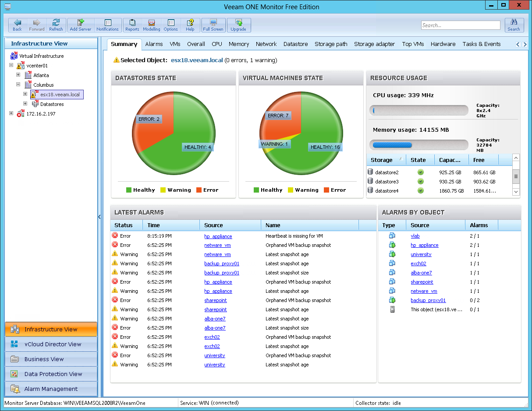The height and width of the screenshot is (411, 532).
Task: Click the host icon beside This object
Action: [392, 309]
